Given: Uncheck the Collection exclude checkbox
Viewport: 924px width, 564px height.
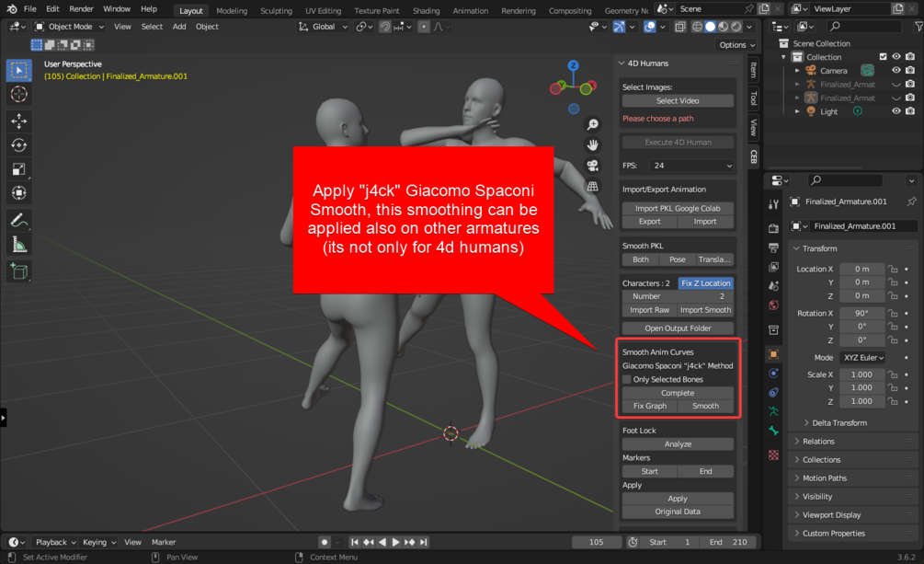Looking at the screenshot, I should 883,57.
